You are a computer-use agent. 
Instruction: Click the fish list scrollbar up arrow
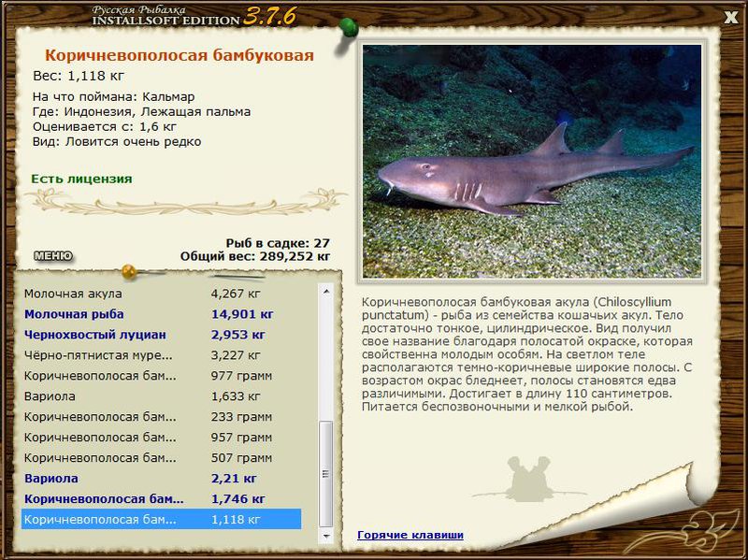pyautogui.click(x=326, y=291)
